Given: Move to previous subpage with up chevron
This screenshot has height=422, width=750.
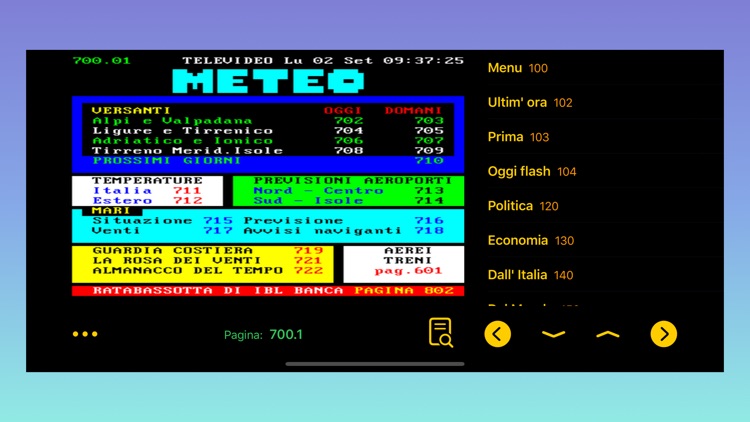Looking at the screenshot, I should tap(608, 334).
